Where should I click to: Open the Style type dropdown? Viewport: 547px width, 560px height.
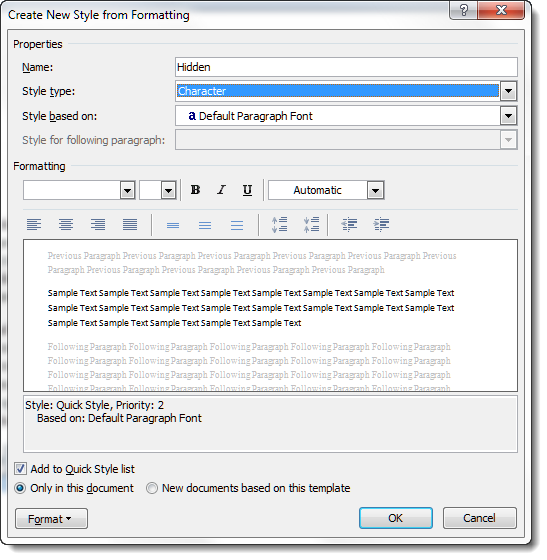point(508,91)
